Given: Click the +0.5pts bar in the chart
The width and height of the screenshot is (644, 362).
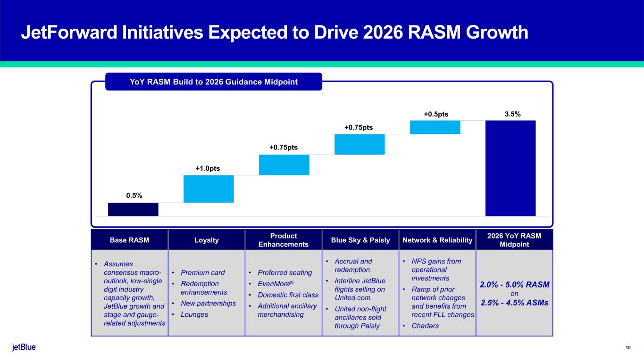Looking at the screenshot, I should coord(435,127).
